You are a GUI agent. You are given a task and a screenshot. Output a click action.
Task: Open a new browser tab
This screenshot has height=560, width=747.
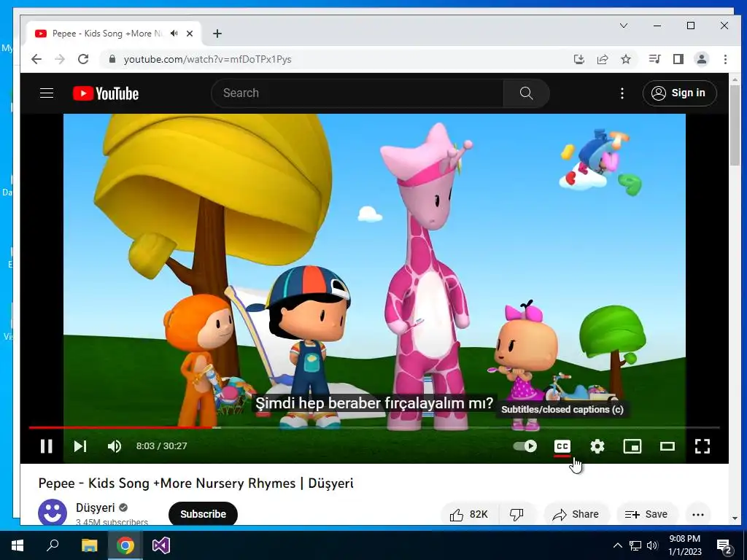(217, 34)
